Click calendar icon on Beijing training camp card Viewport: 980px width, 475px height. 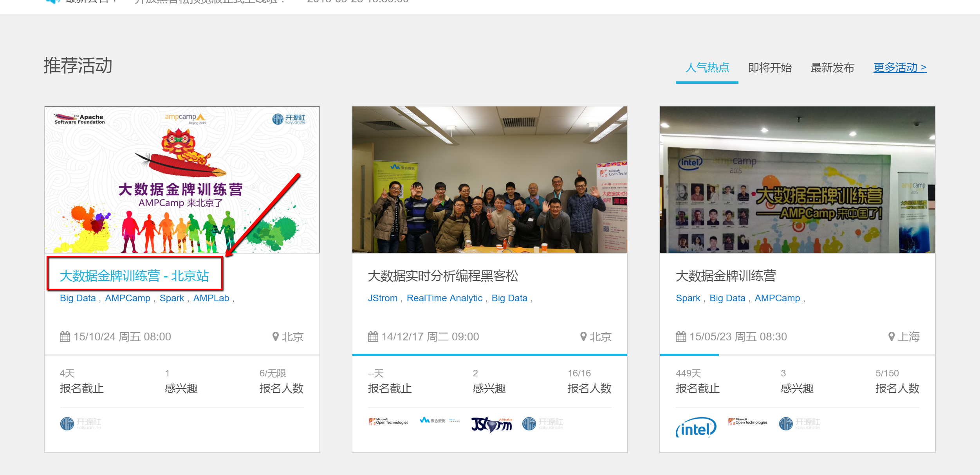[65, 336]
